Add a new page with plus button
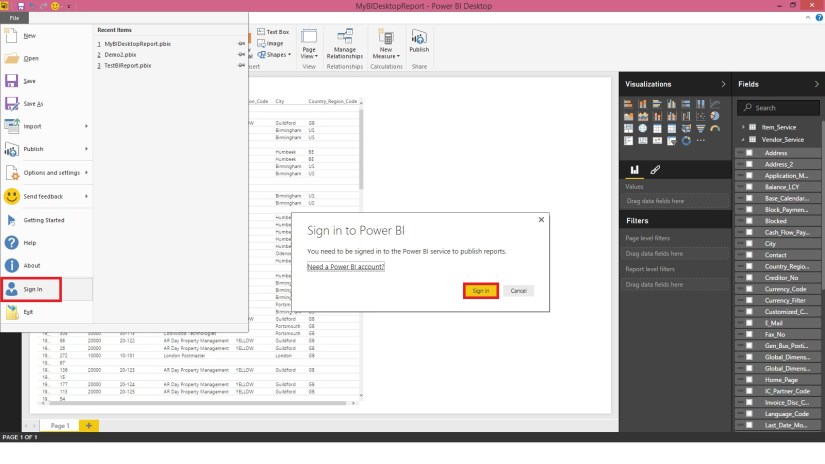825x464 pixels. point(88,426)
